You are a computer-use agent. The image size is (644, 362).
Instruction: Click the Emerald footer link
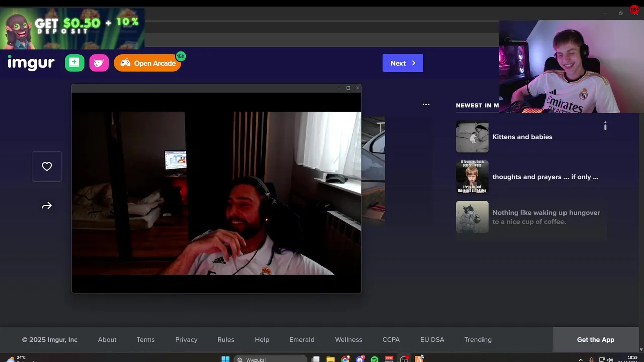pyautogui.click(x=302, y=340)
